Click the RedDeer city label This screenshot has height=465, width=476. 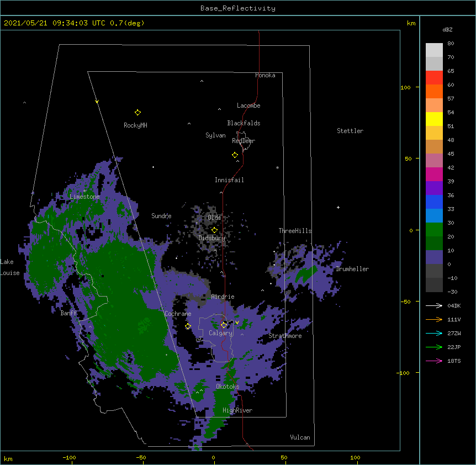[x=244, y=141]
